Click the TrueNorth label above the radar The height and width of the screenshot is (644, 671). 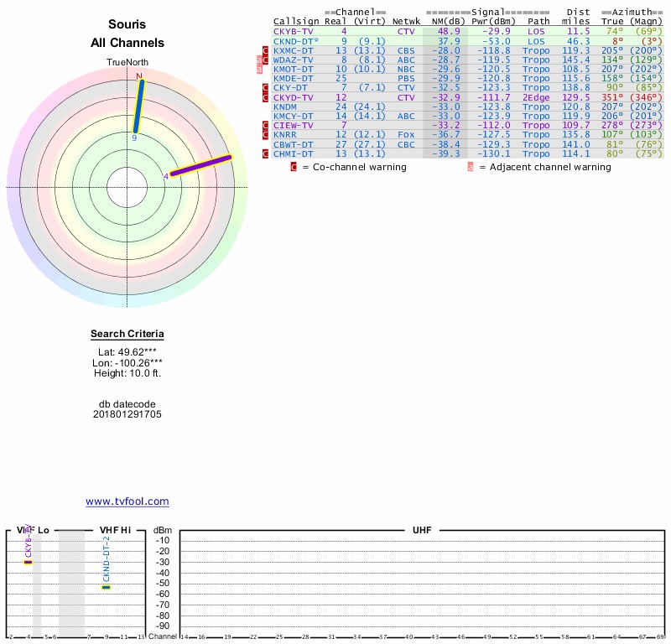point(127,63)
